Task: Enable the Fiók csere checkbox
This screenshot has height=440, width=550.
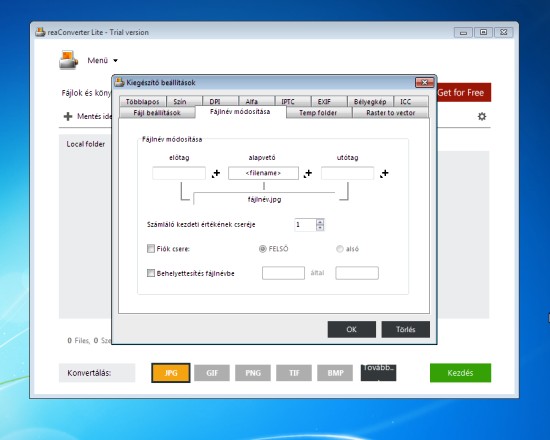Action: coord(151,249)
